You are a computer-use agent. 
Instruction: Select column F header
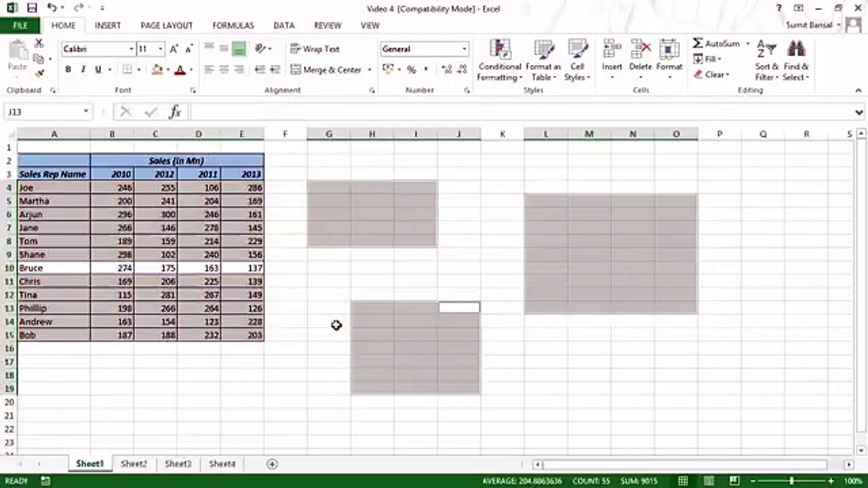click(x=285, y=134)
